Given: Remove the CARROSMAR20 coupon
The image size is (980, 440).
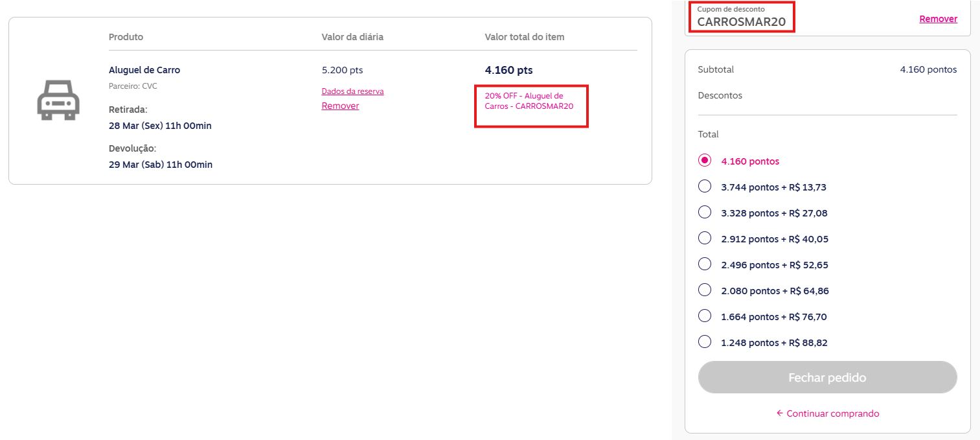Looking at the screenshot, I should tap(938, 19).
